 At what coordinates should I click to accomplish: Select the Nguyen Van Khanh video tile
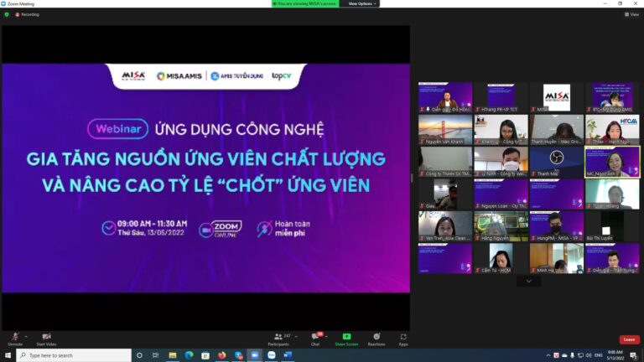click(x=445, y=130)
